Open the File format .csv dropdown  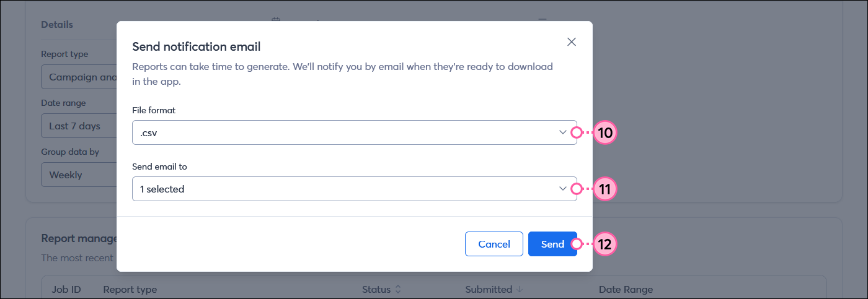354,132
